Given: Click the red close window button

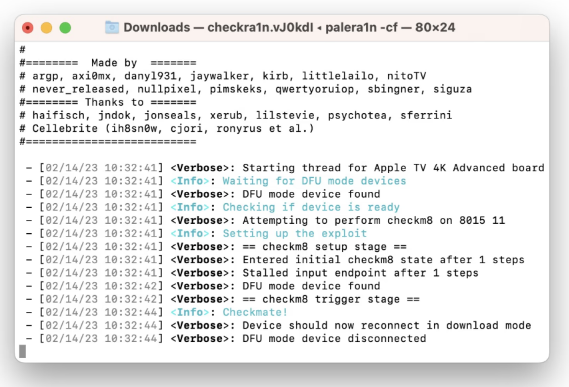Looking at the screenshot, I should pyautogui.click(x=28, y=28).
